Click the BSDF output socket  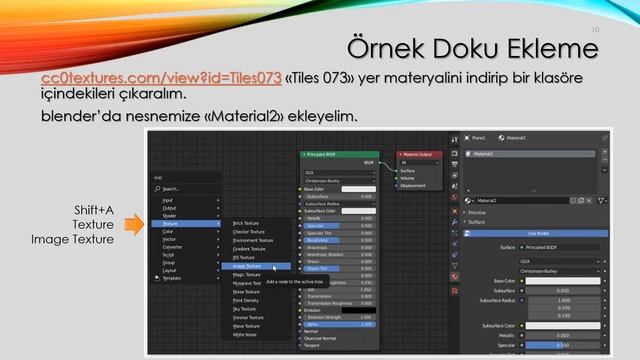(x=379, y=162)
